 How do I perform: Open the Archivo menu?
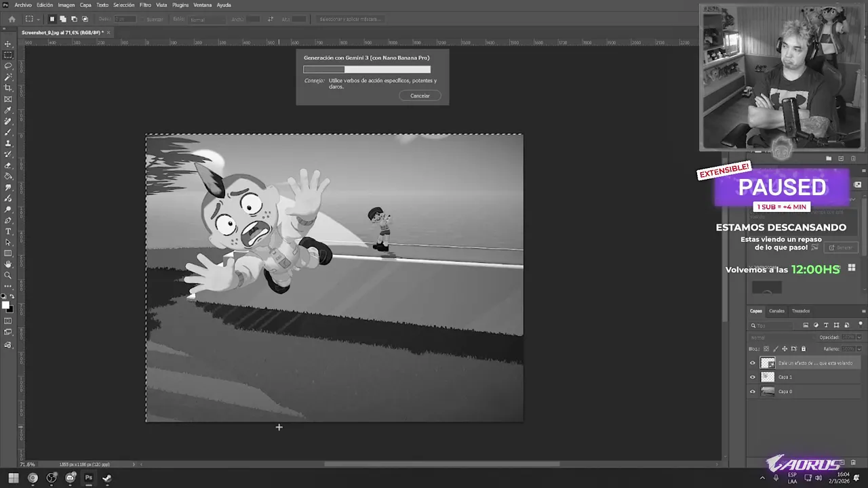pos(23,5)
